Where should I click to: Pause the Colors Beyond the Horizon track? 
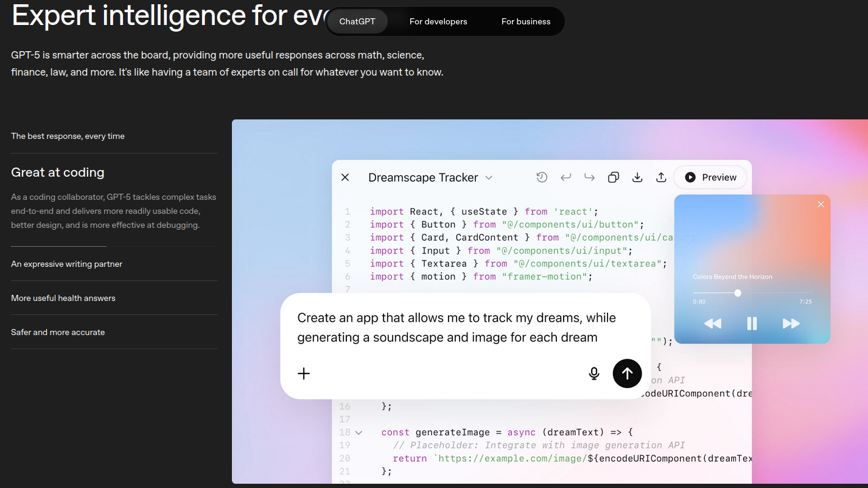(x=752, y=324)
